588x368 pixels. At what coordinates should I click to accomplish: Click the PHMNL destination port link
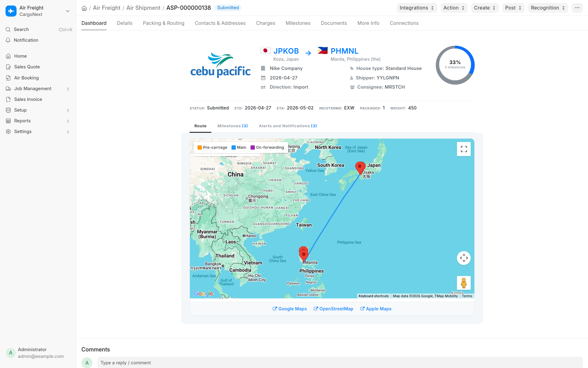(x=345, y=51)
